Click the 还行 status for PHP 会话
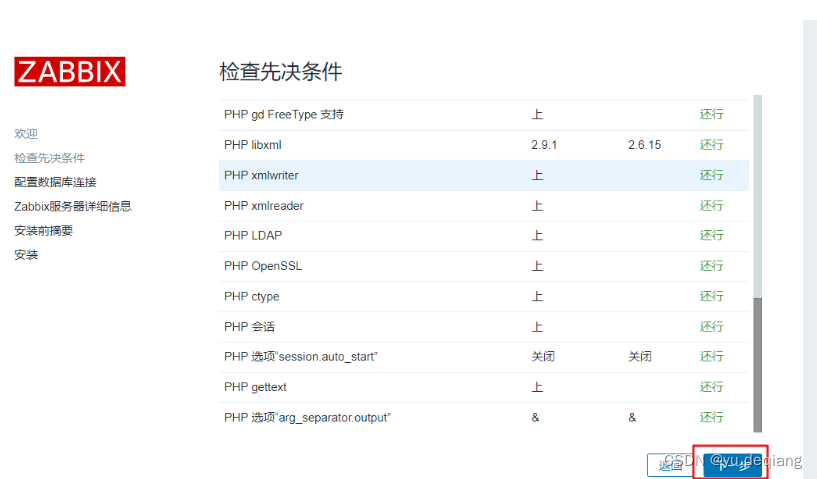 [711, 327]
